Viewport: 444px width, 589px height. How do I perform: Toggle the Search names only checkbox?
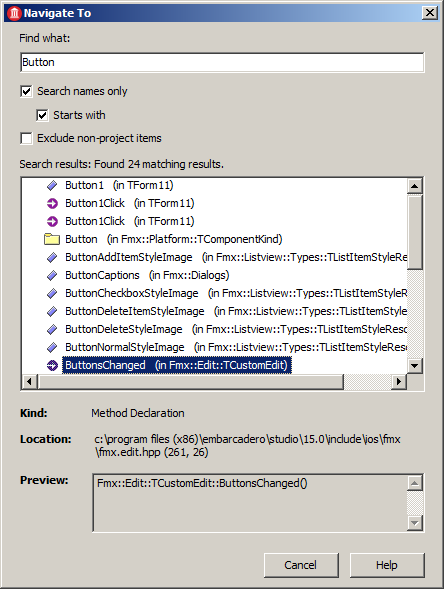(26, 91)
